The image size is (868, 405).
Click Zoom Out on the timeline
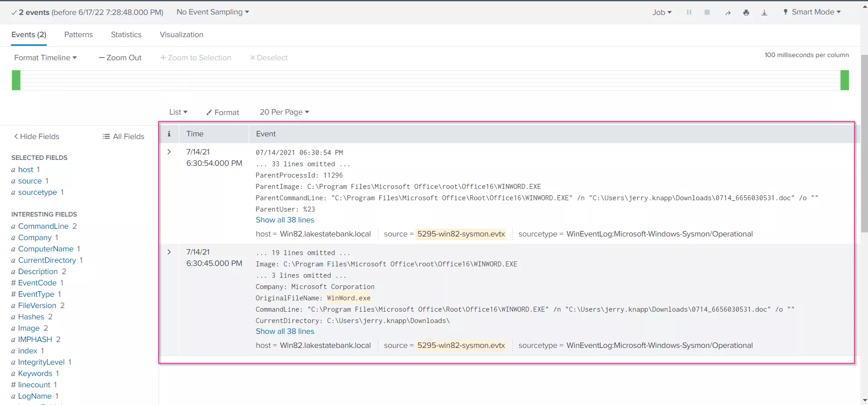point(120,58)
